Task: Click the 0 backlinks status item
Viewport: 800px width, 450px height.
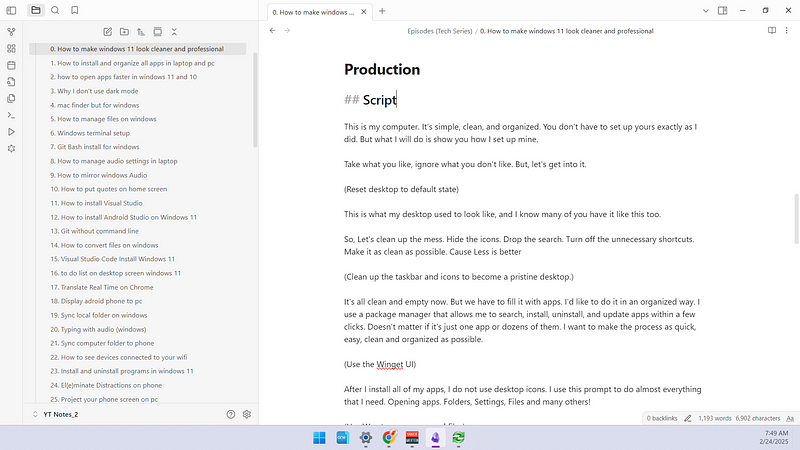Action: click(x=662, y=418)
